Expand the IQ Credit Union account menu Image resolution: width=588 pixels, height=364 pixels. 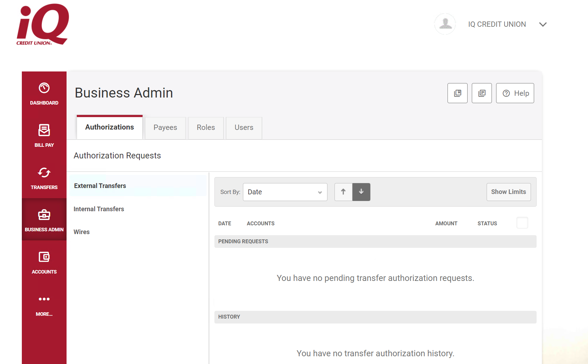point(543,24)
